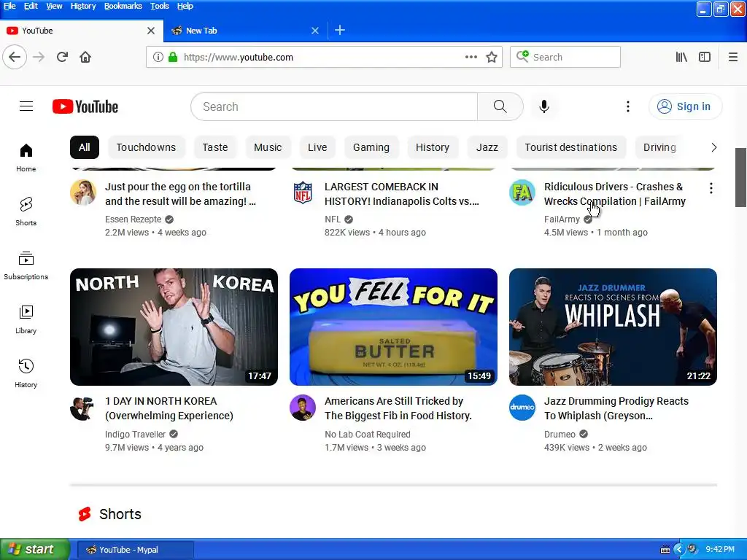747x560 pixels.
Task: Open the View menu
Action: coord(54,6)
